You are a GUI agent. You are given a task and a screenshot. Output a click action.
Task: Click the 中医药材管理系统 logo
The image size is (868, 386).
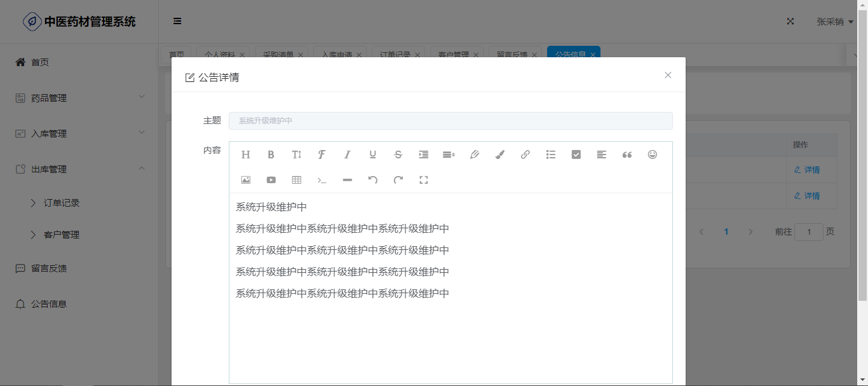79,22
